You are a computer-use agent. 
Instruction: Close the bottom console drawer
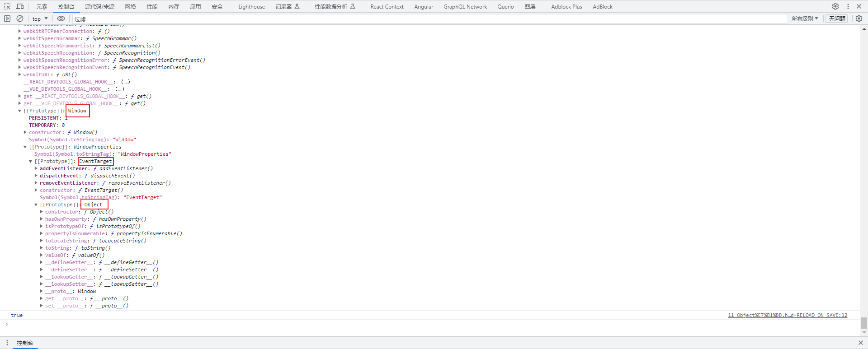tap(860, 343)
